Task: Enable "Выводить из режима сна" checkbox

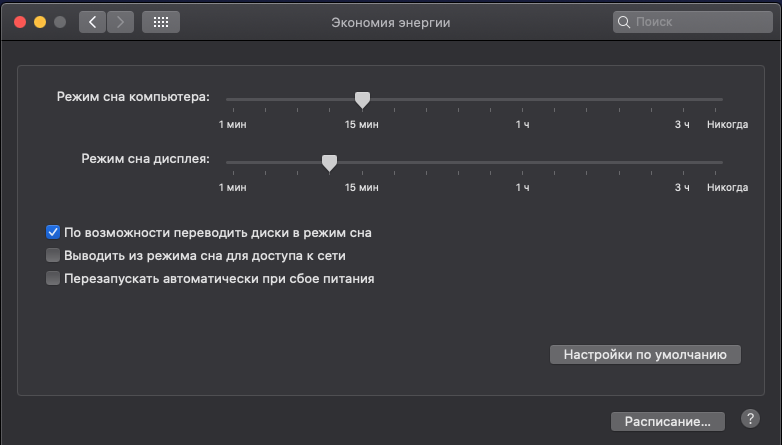Action: (x=54, y=255)
